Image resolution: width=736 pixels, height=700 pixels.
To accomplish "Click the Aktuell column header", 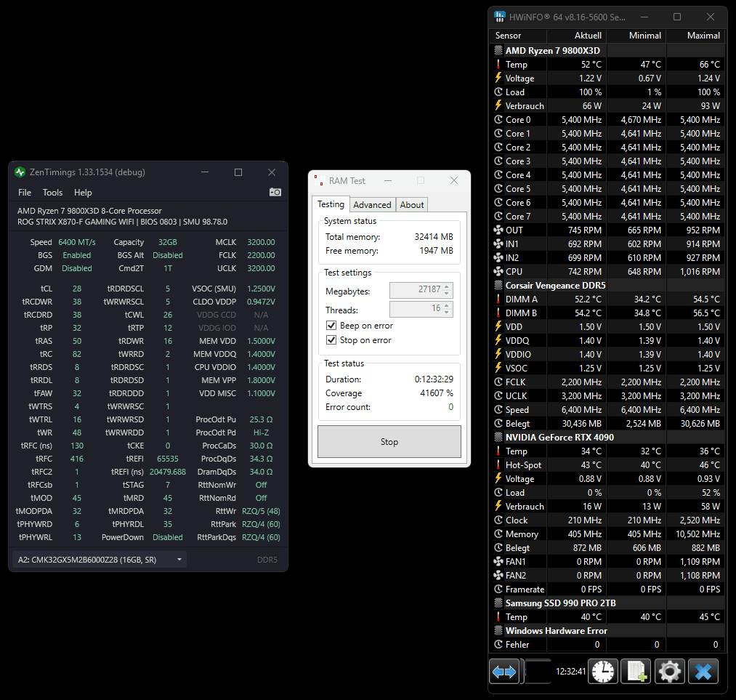I will (x=577, y=36).
